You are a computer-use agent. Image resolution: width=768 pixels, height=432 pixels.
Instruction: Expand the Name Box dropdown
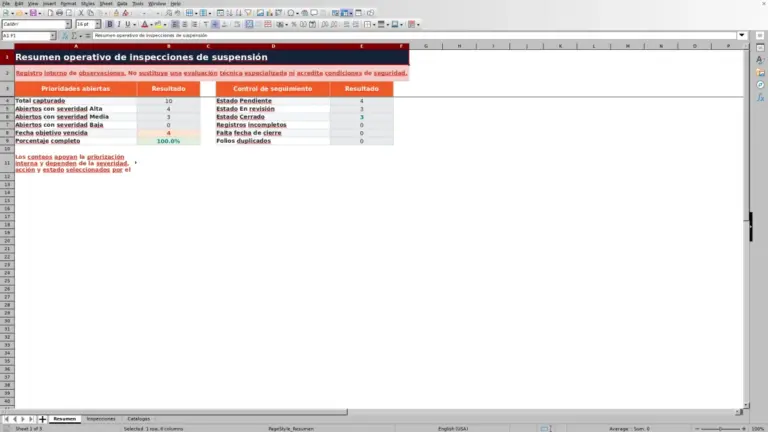(x=52, y=36)
